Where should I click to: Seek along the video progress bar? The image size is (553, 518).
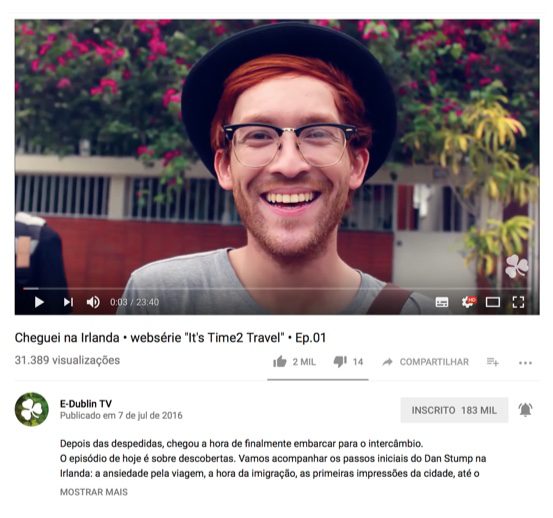[x=277, y=288]
